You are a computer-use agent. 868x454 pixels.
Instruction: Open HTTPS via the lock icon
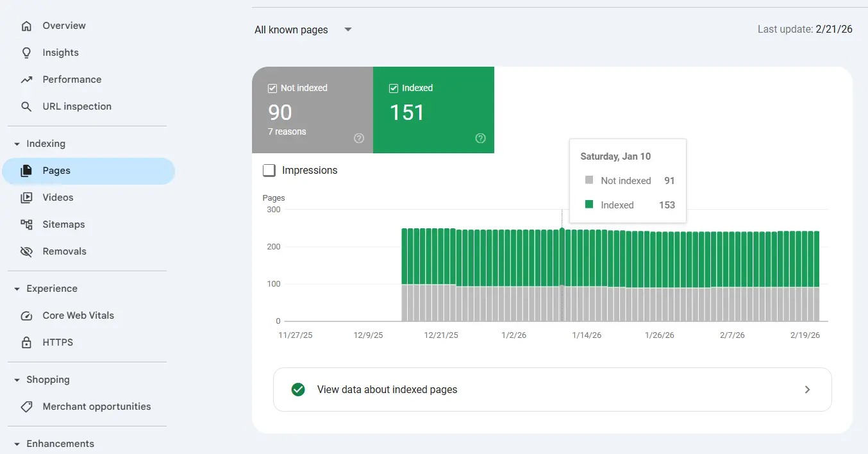pyautogui.click(x=26, y=342)
